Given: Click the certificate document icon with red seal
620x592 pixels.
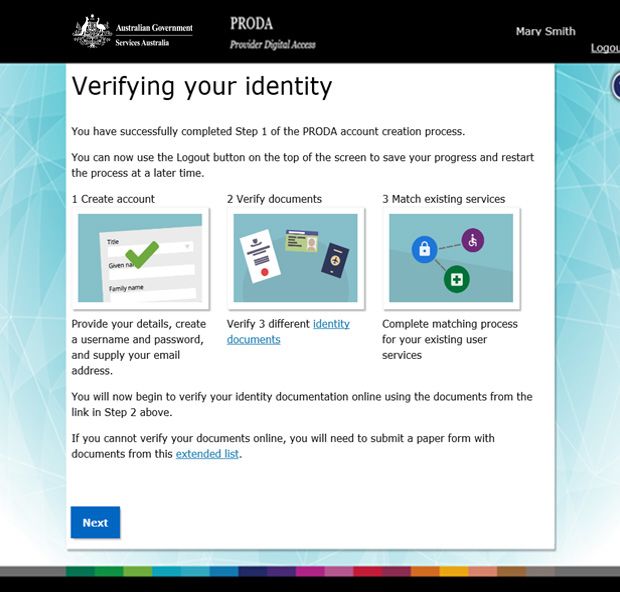Looking at the screenshot, I should [260, 256].
